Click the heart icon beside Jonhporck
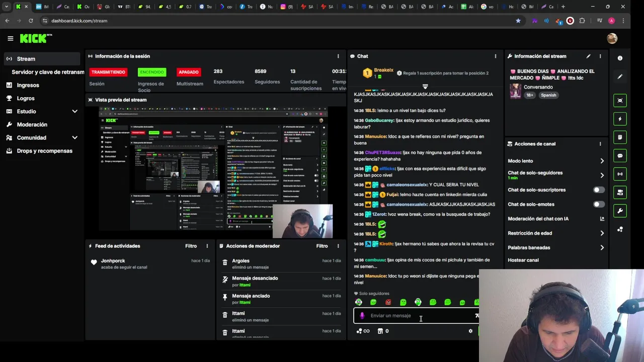The width and height of the screenshot is (644, 362). [x=94, y=262]
